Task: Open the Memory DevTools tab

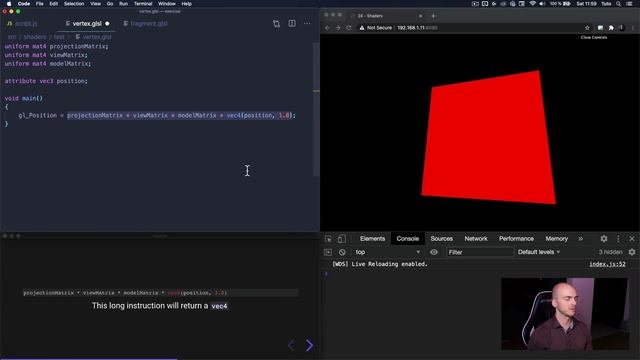Action: [556, 239]
